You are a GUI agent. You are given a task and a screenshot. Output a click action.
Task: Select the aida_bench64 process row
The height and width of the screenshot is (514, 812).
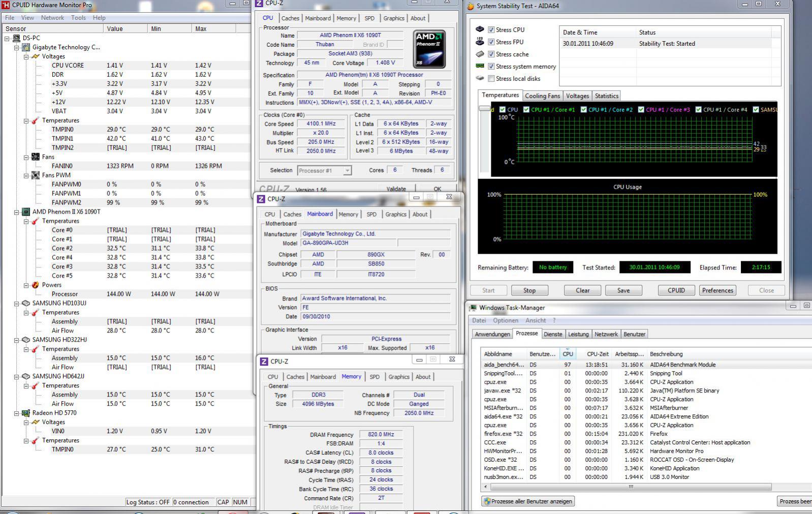click(645, 365)
